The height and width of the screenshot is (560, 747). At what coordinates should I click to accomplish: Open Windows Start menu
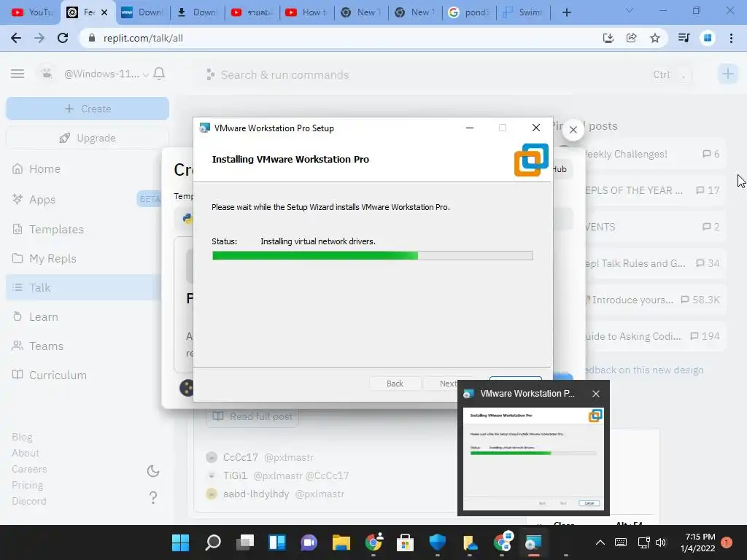[x=181, y=542]
